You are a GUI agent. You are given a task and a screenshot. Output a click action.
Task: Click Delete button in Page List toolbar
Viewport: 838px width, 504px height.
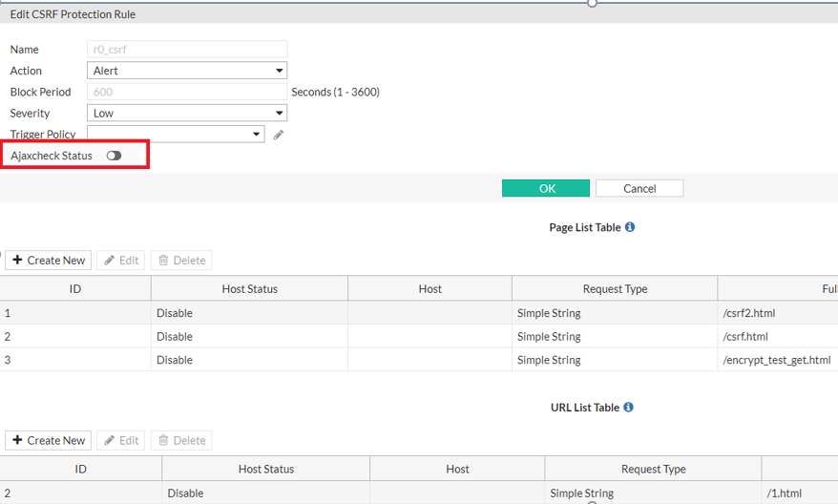click(x=181, y=260)
